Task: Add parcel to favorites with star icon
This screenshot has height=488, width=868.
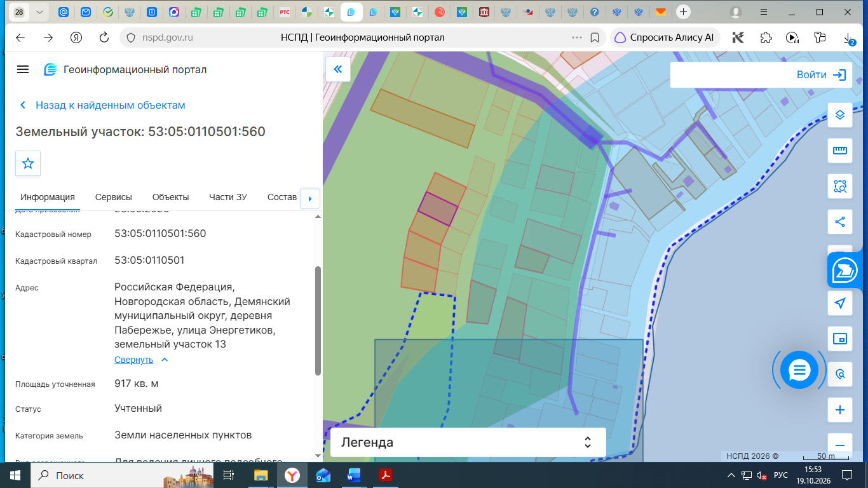Action: (x=28, y=163)
